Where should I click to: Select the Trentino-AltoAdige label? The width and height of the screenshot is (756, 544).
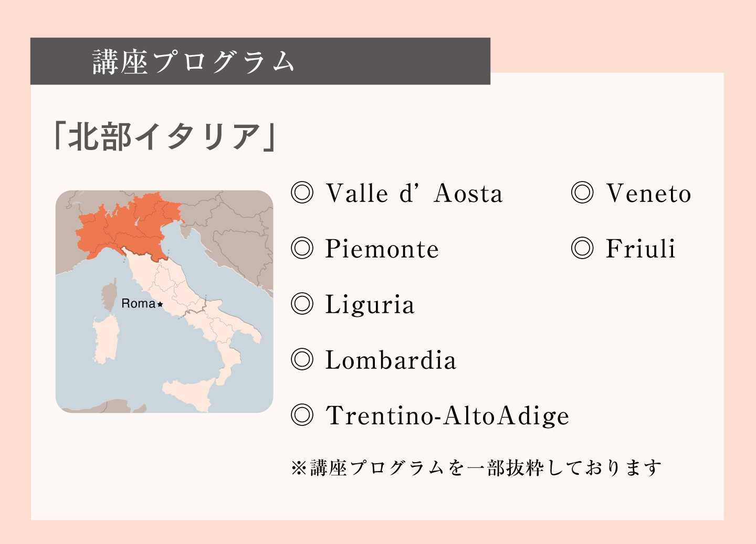(447, 416)
